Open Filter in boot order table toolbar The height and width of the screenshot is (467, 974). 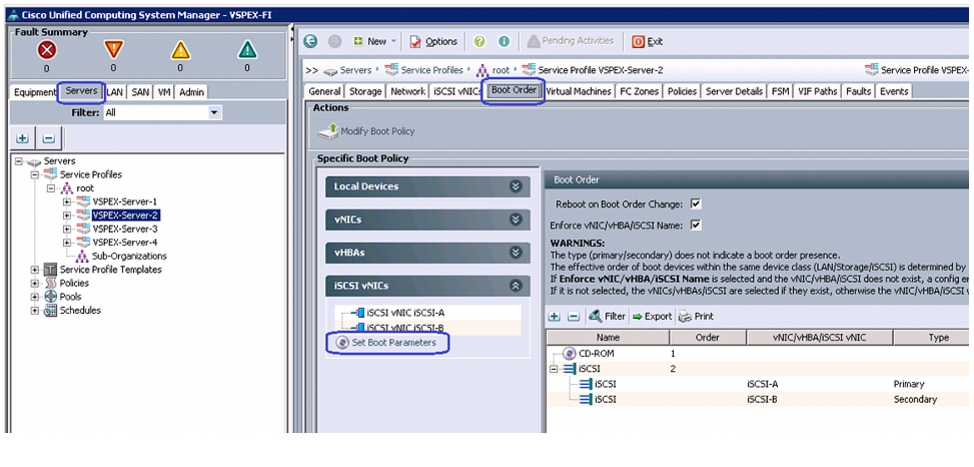606,317
